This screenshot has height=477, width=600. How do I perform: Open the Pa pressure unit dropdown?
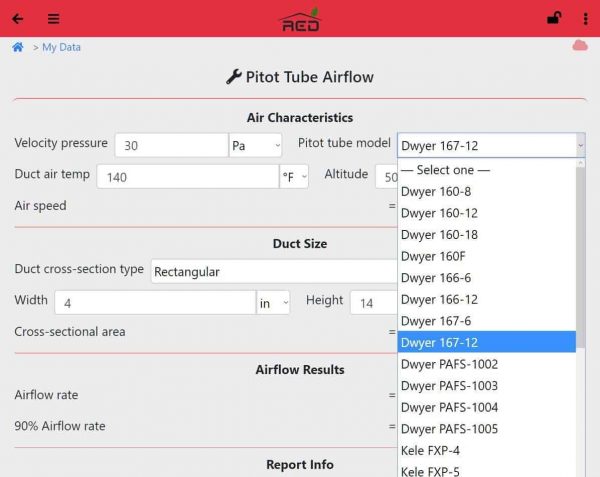pyautogui.click(x=255, y=145)
